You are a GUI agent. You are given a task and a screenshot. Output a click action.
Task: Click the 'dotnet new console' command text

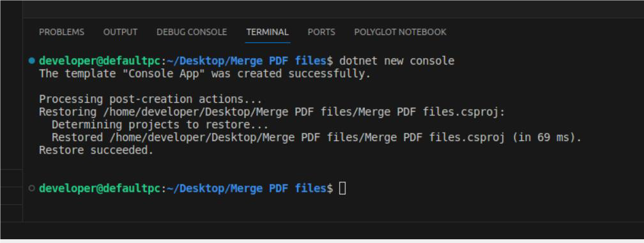397,61
